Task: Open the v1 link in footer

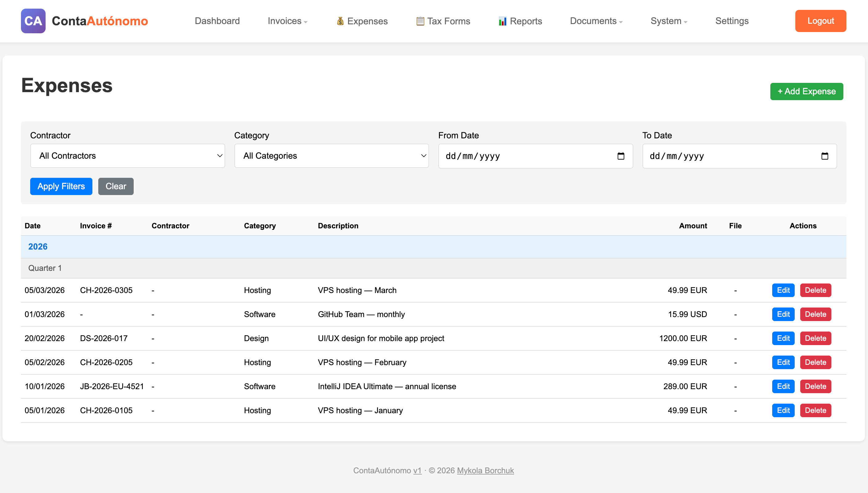Action: tap(417, 471)
